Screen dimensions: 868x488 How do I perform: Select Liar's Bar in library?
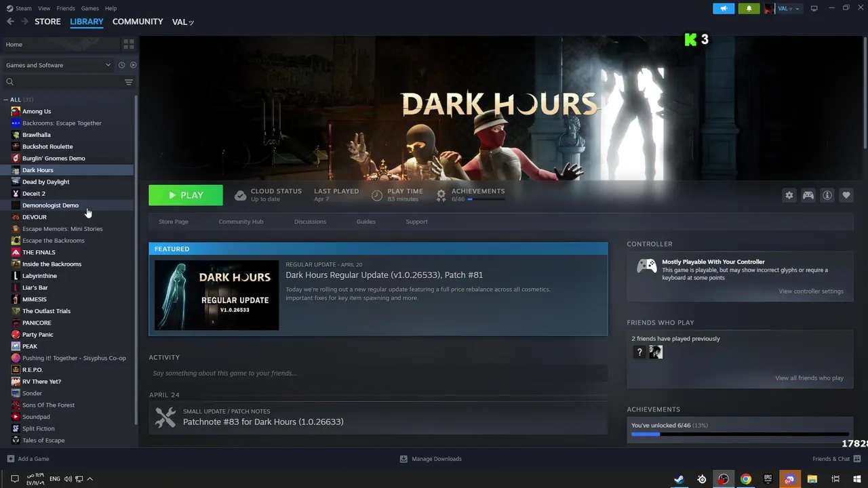click(x=68, y=287)
